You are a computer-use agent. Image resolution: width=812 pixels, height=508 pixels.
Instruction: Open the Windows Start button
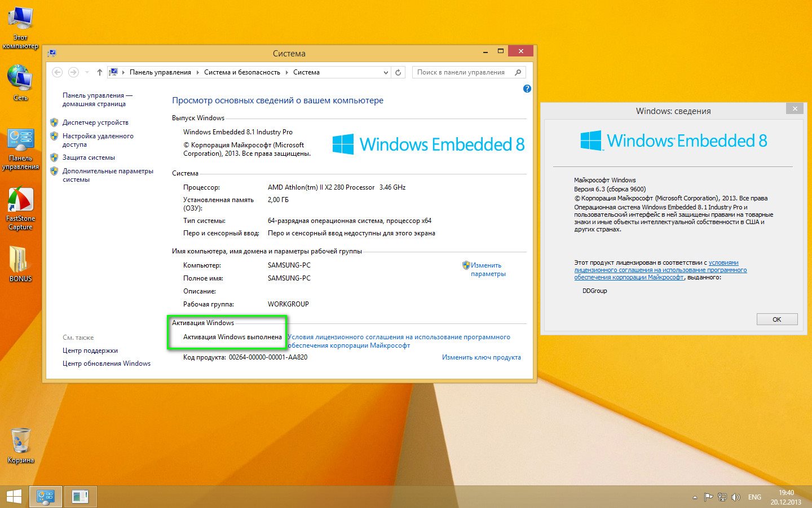click(14, 497)
